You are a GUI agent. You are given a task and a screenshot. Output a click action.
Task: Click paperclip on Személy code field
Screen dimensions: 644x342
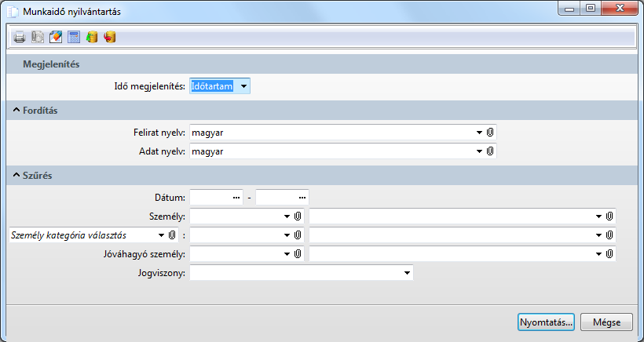pyautogui.click(x=298, y=216)
